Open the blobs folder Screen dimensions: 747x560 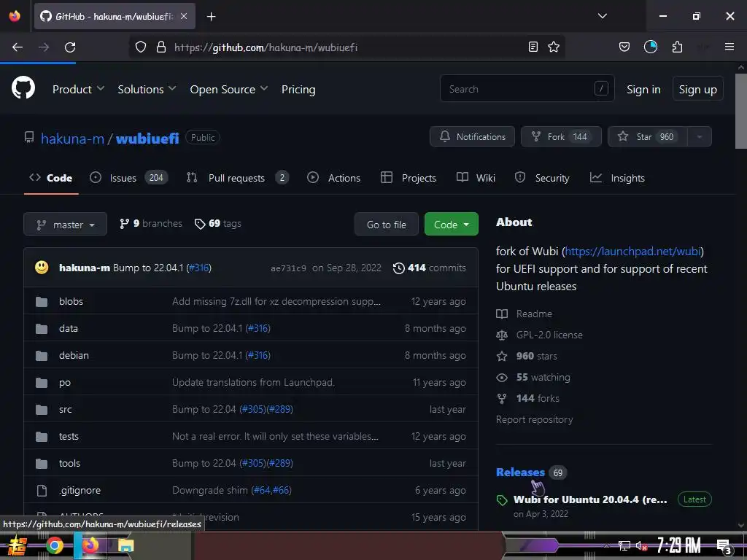pyautogui.click(x=71, y=301)
